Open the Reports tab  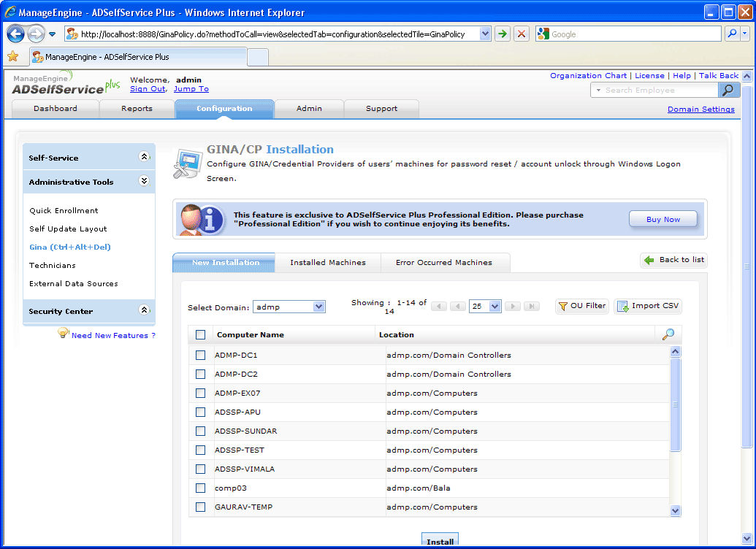tap(137, 109)
